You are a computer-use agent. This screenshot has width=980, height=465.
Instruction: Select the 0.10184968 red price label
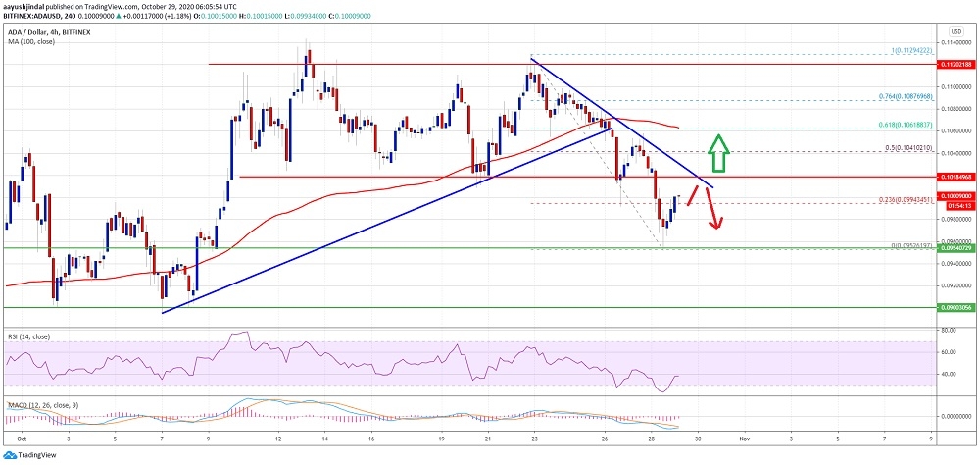coord(955,178)
